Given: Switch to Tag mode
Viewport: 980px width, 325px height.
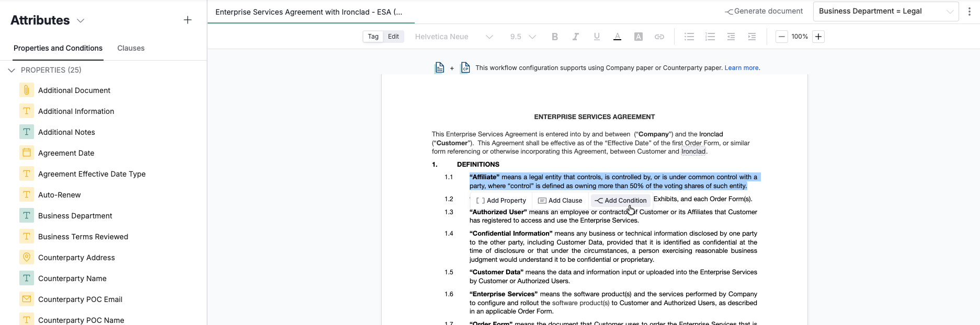Looking at the screenshot, I should 373,37.
